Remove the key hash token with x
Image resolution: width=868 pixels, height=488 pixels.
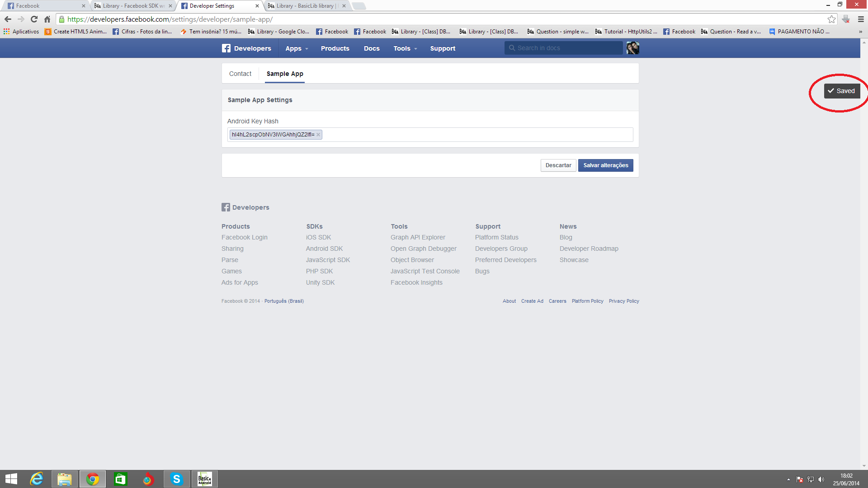[x=318, y=135]
